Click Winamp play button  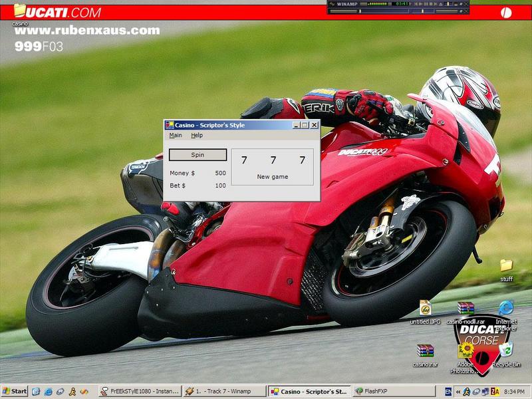[421, 4]
